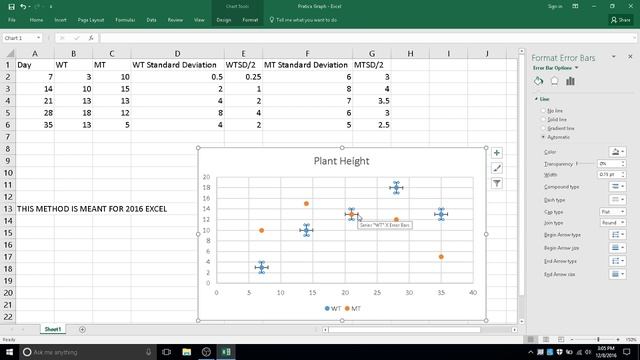
Task: Switch to Page Break Preview icon
Action: [x=561, y=340]
